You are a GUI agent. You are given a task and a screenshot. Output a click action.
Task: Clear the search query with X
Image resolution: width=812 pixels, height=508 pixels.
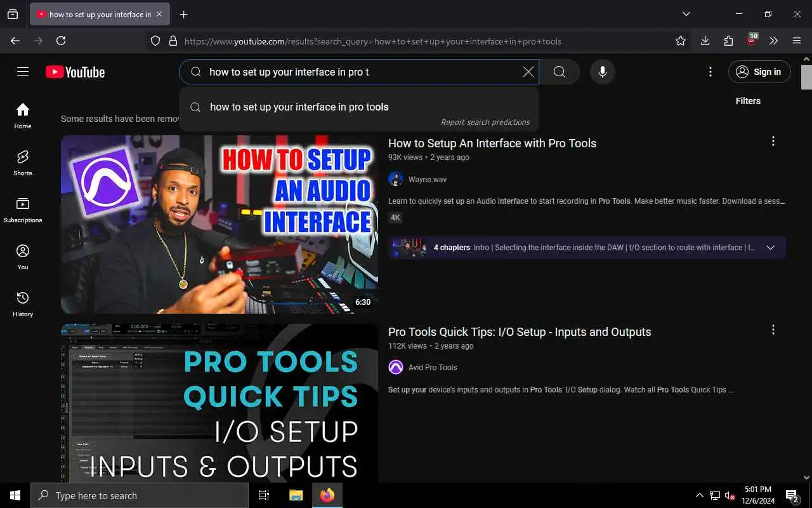528,72
